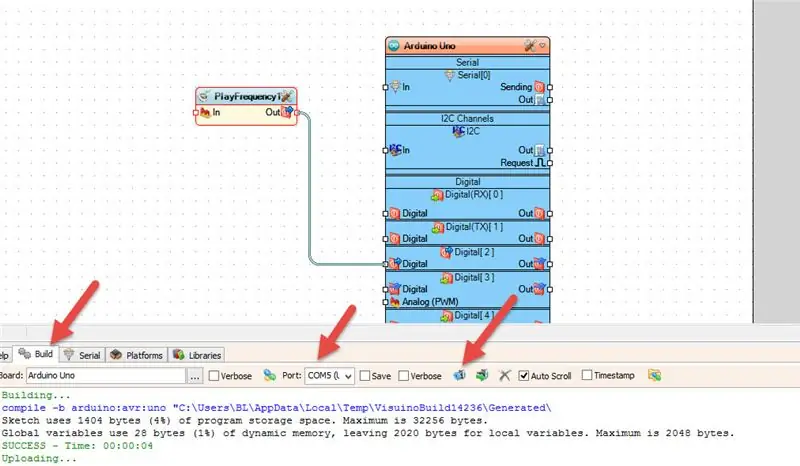Click Serial Out pin icon
800x466 pixels.
click(x=540, y=100)
